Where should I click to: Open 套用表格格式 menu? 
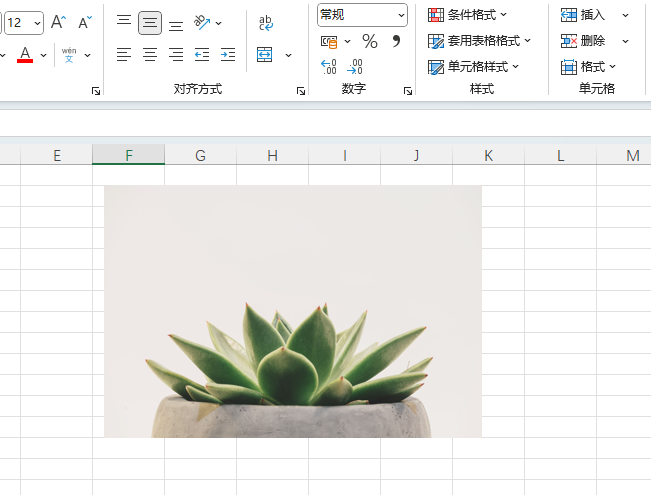pyautogui.click(x=479, y=41)
